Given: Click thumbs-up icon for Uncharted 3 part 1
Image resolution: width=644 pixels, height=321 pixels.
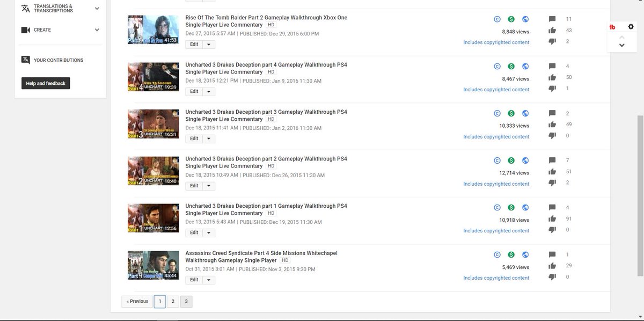Looking at the screenshot, I should tap(552, 219).
